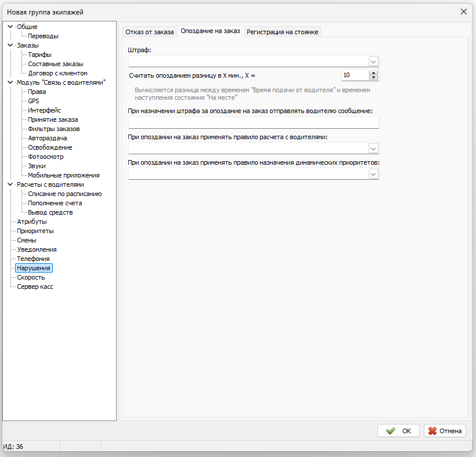
Task: Switch to the Регистрация на стоянке tab
Action: tap(282, 32)
